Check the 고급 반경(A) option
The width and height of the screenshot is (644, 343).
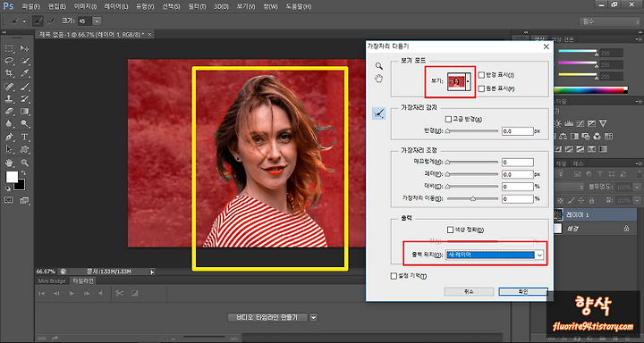tap(448, 119)
